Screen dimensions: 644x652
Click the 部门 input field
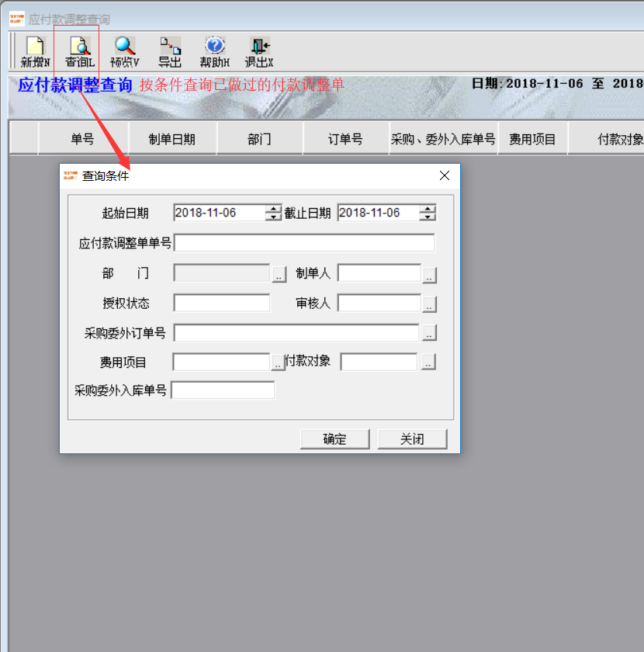[x=222, y=273]
